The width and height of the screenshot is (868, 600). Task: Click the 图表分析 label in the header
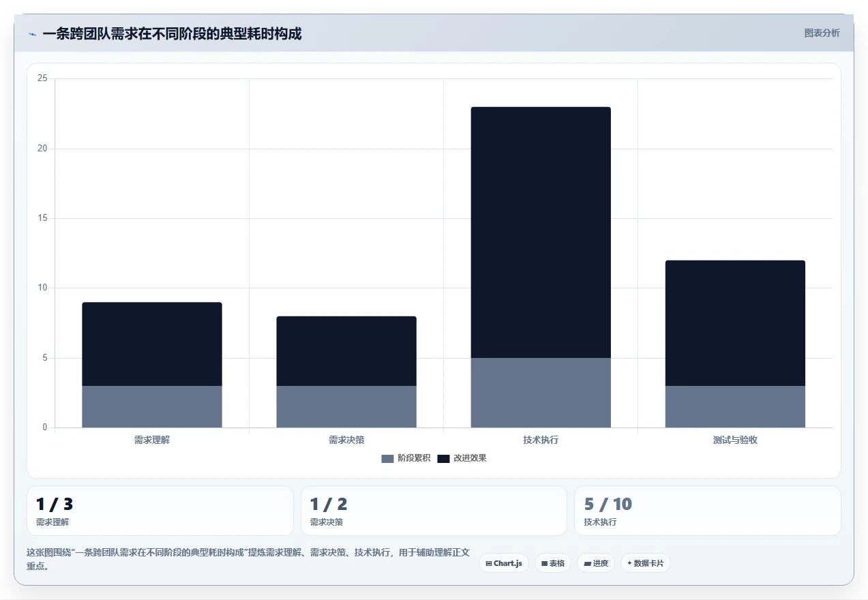coord(822,33)
